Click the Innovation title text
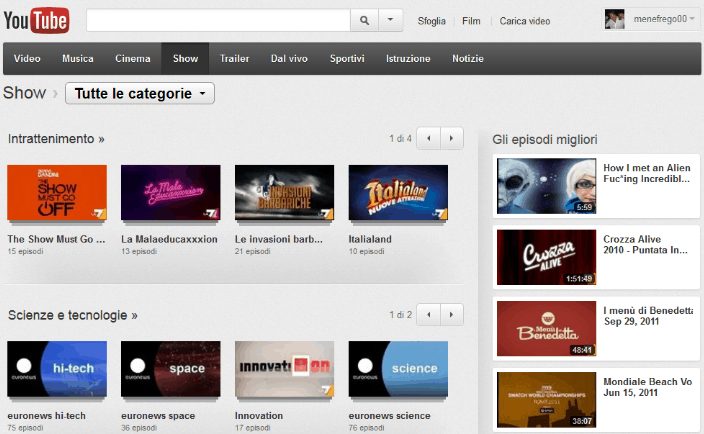 point(259,416)
